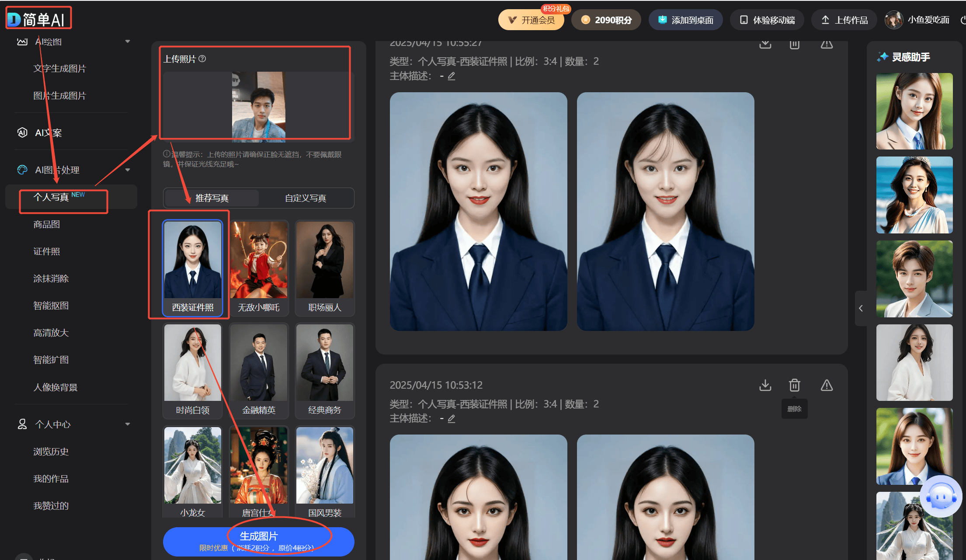The width and height of the screenshot is (966, 560).
Task: Select 个人写真 sidebar item
Action: click(71, 197)
